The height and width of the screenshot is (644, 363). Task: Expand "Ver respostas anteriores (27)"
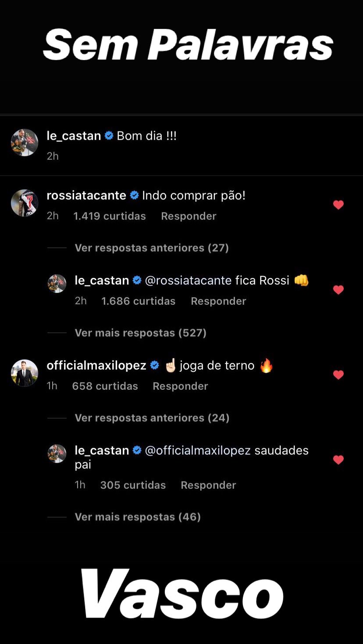(x=152, y=248)
